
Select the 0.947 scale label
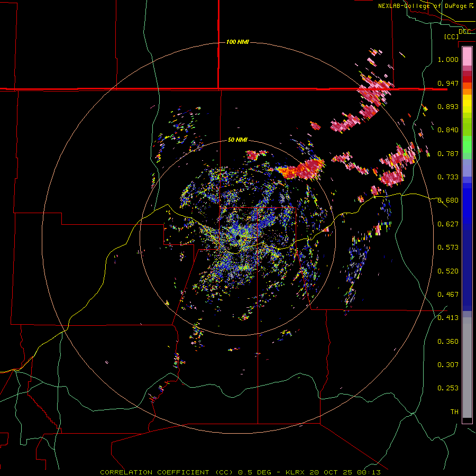pos(448,83)
